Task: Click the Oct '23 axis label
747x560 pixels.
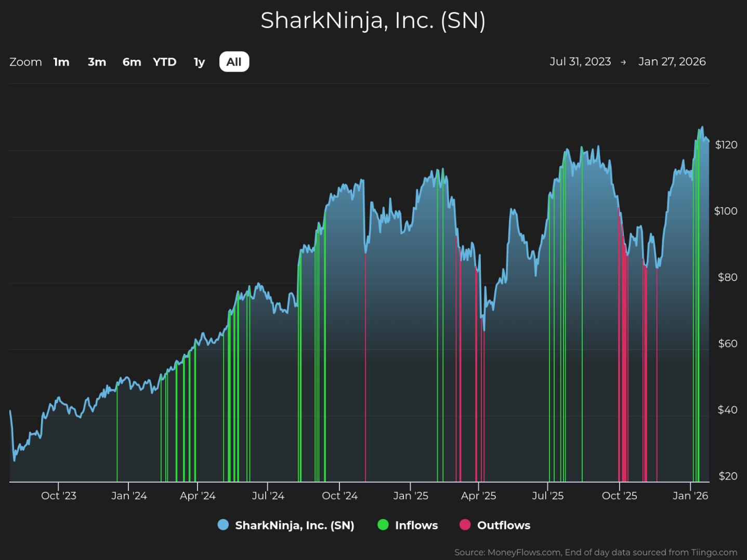Action: [59, 496]
